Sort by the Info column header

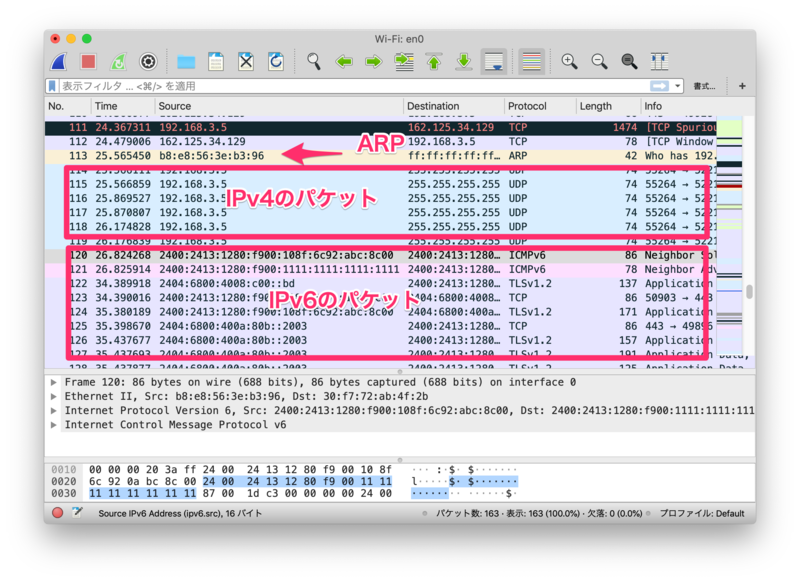[697, 106]
